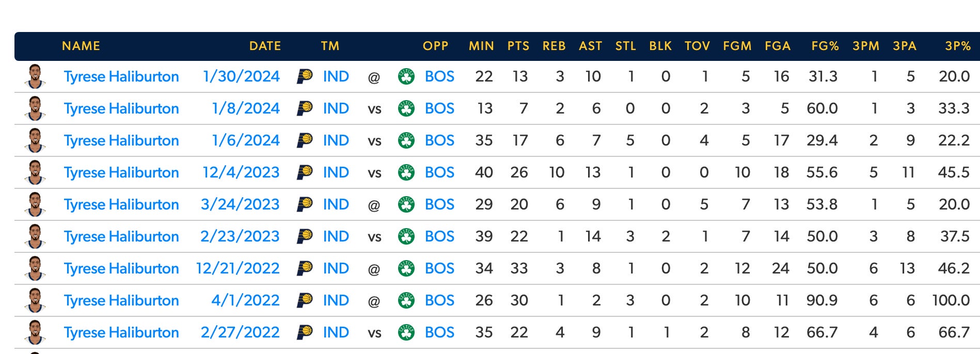Open Tyrese Haliburton link in the 1/30/2024 row
Viewport: 980px width, 354px height.
pos(121,76)
